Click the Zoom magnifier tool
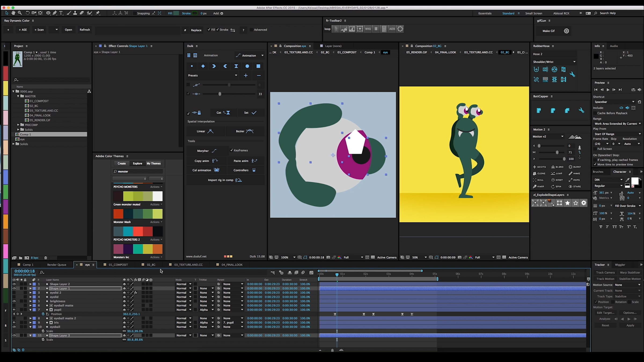Image resolution: width=644 pixels, height=362 pixels. [20, 13]
